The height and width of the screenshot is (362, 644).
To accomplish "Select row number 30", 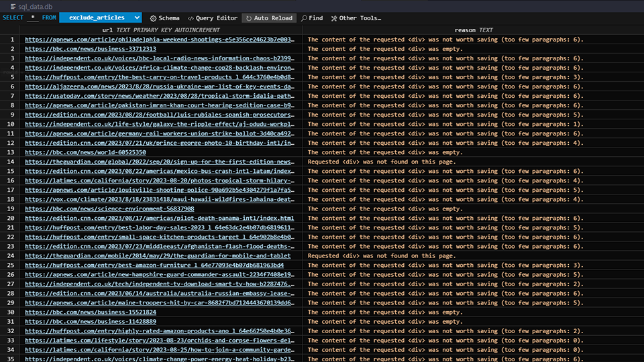I will pos(11,312).
